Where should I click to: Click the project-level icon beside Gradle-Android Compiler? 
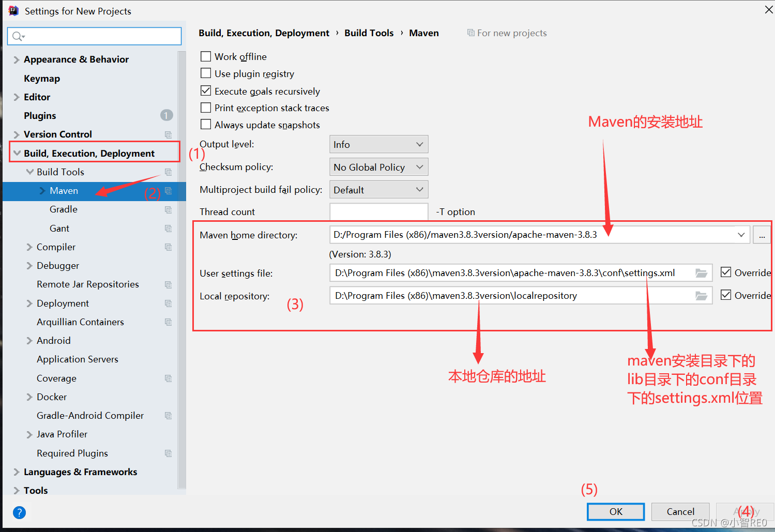pos(168,415)
